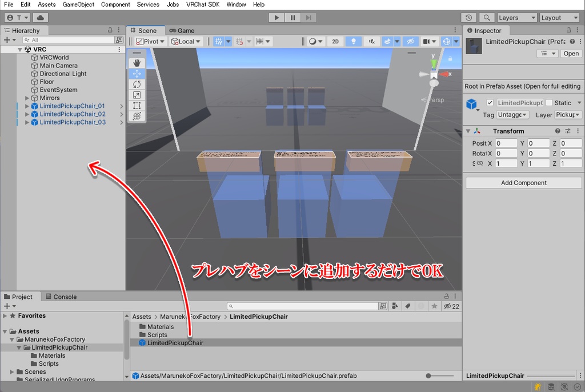The image size is (585, 392).
Task: Lock the Inspector panel
Action: 568,30
